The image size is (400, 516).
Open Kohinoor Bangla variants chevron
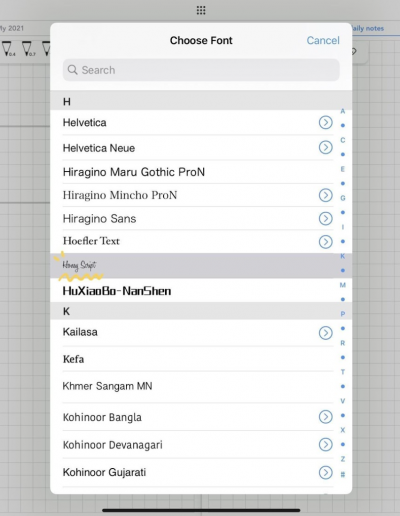pos(325,417)
